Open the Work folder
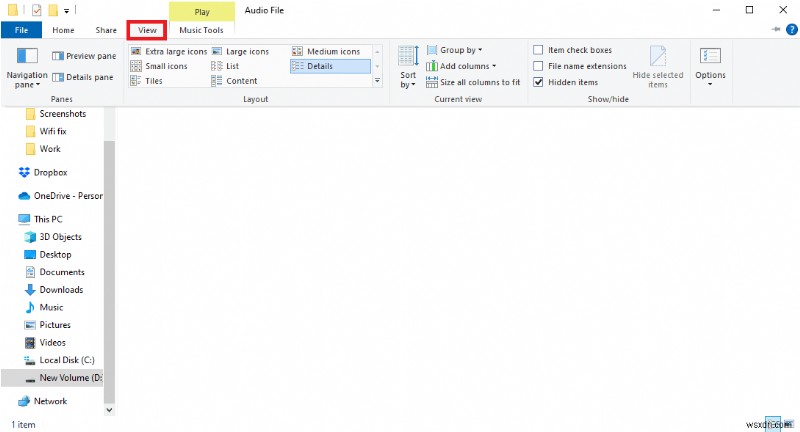The image size is (800, 432). [43, 149]
